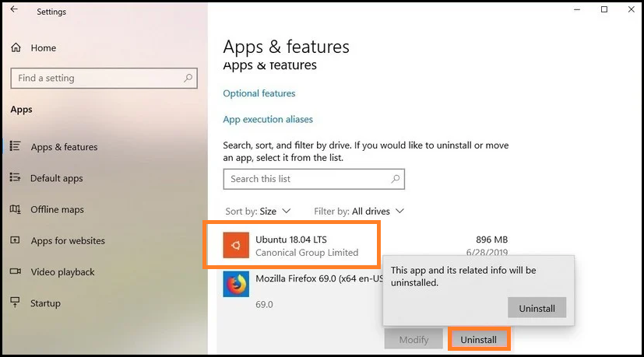Select Apps & features in sidebar
The width and height of the screenshot is (644, 357).
pos(64,147)
